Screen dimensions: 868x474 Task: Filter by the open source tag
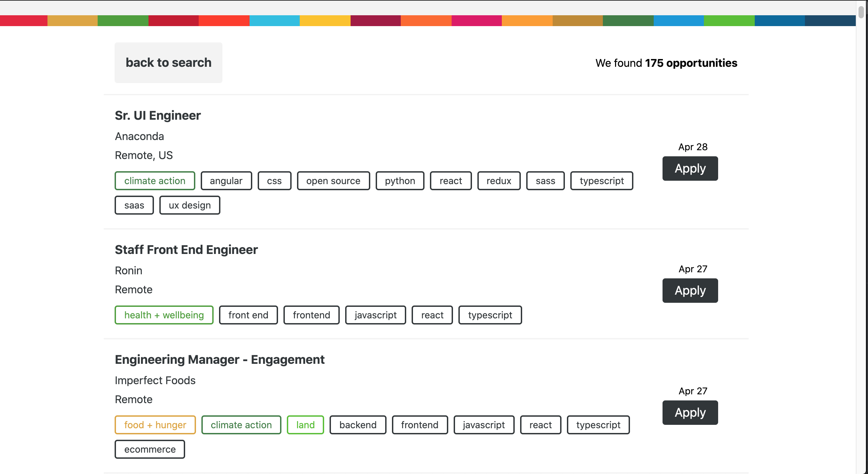pyautogui.click(x=333, y=181)
